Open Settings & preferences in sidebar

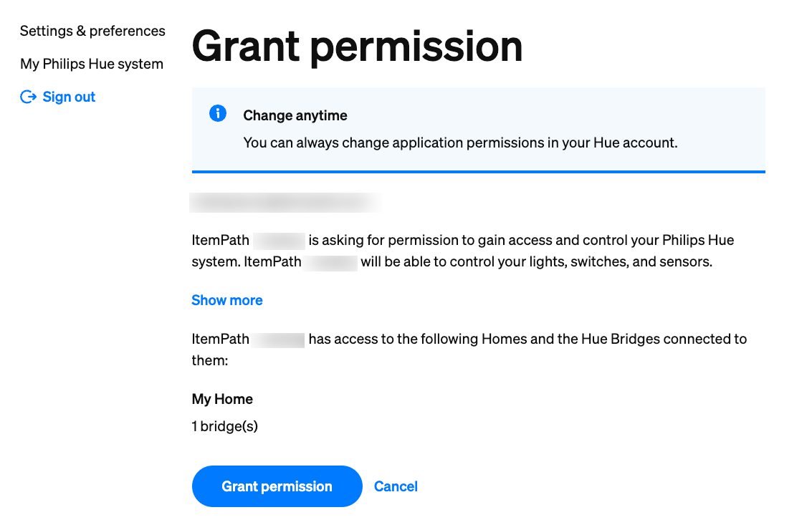click(x=92, y=31)
